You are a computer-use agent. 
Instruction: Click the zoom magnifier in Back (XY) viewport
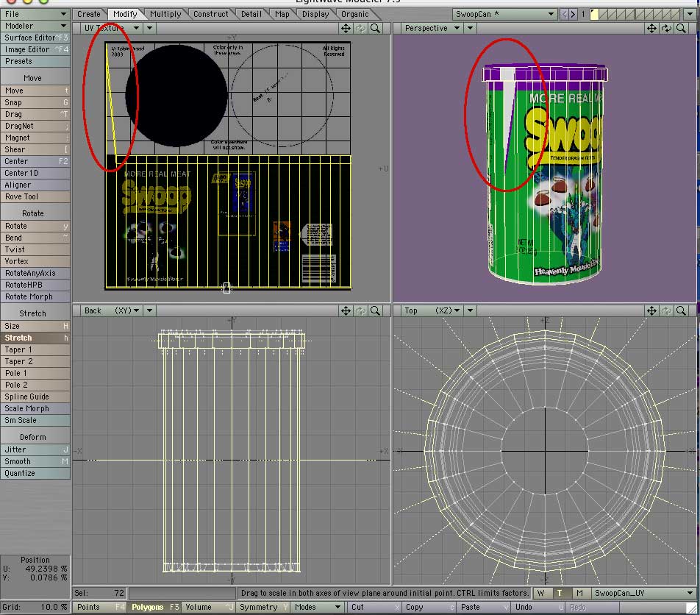[376, 310]
